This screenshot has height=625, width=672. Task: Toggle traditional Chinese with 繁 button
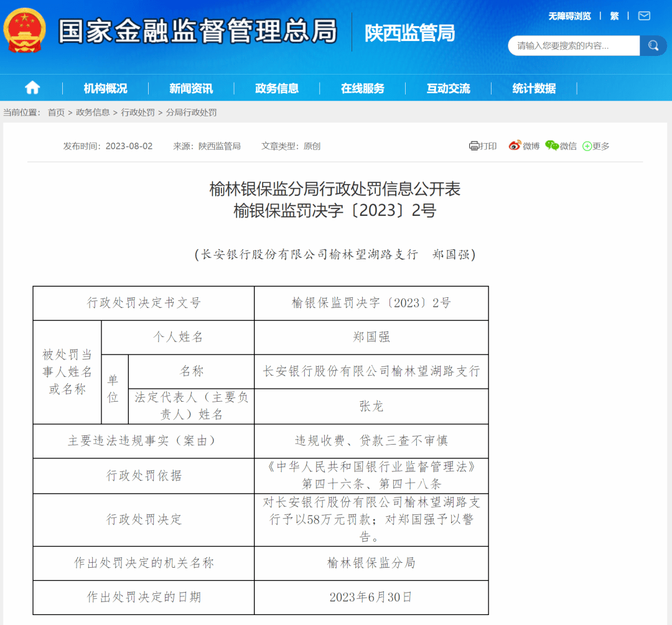click(x=614, y=16)
